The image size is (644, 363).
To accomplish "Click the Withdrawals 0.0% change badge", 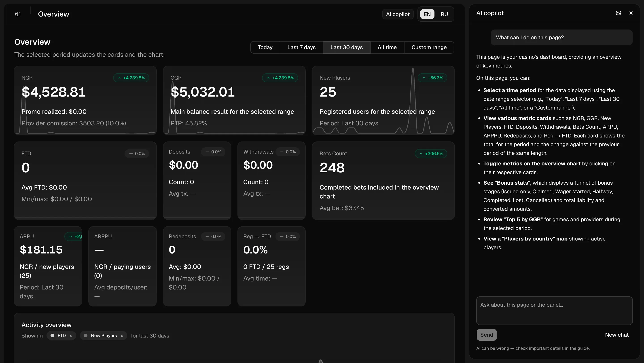I will [x=288, y=152].
